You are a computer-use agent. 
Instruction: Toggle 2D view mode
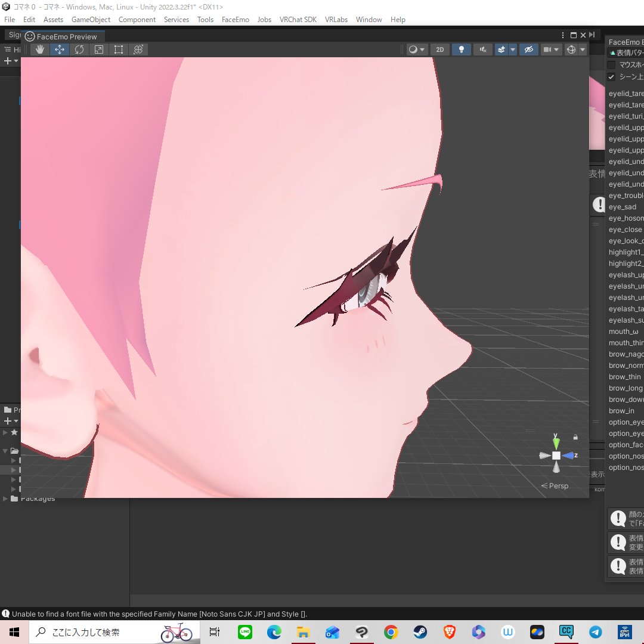pyautogui.click(x=440, y=49)
